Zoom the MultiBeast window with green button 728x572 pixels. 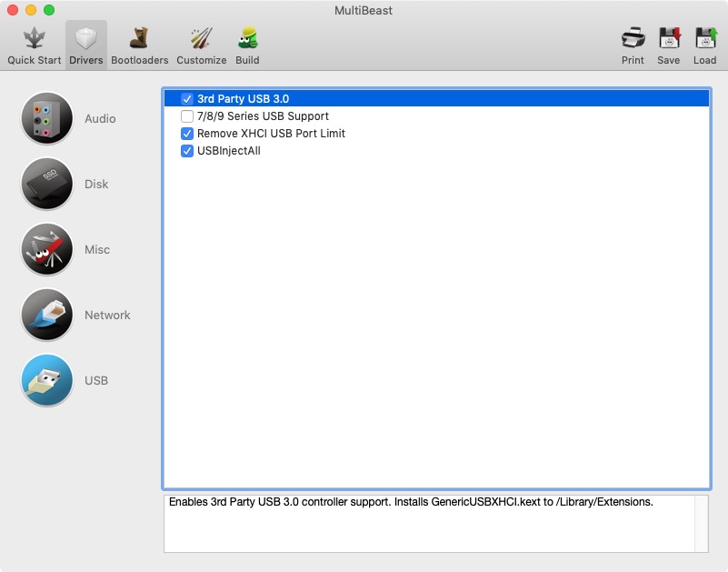(x=49, y=10)
